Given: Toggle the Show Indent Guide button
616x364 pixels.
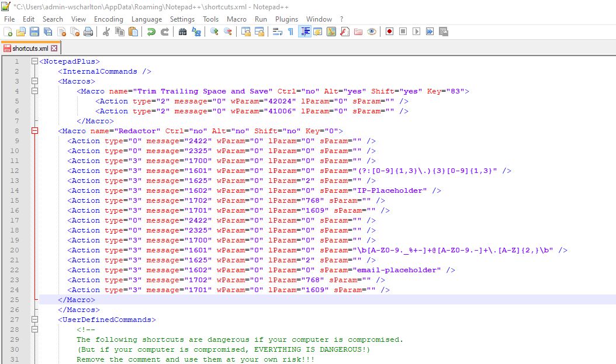Looking at the screenshot, I should pos(305,32).
